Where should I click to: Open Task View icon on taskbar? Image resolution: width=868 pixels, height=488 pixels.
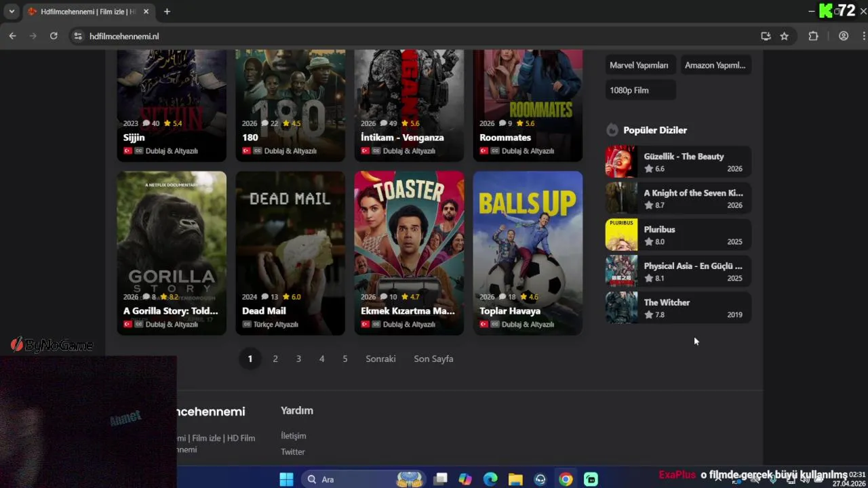[x=440, y=479]
